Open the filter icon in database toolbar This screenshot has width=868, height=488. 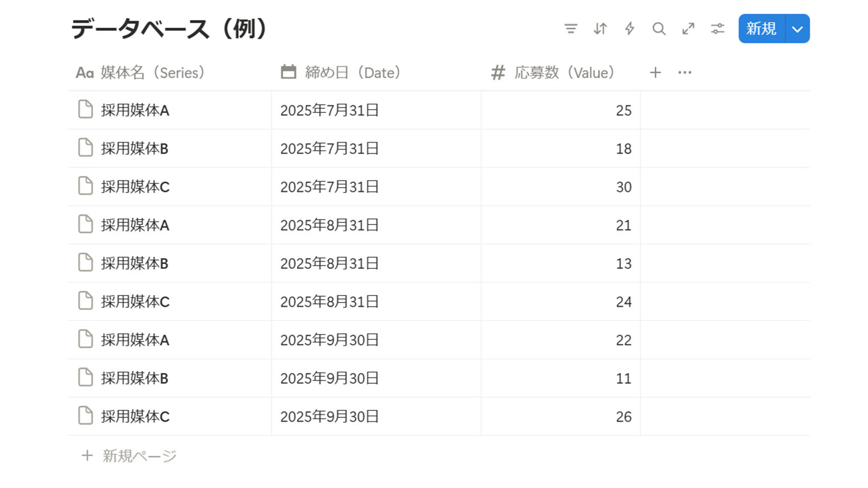tap(570, 29)
